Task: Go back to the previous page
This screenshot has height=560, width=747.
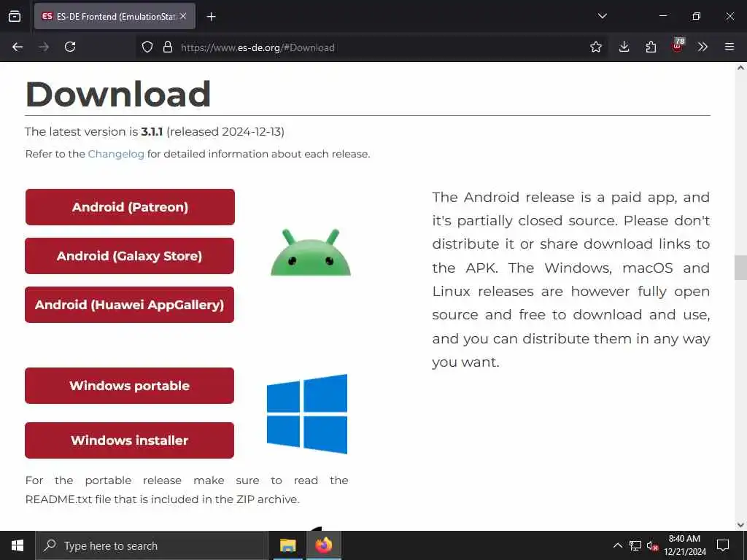Action: pos(18,47)
